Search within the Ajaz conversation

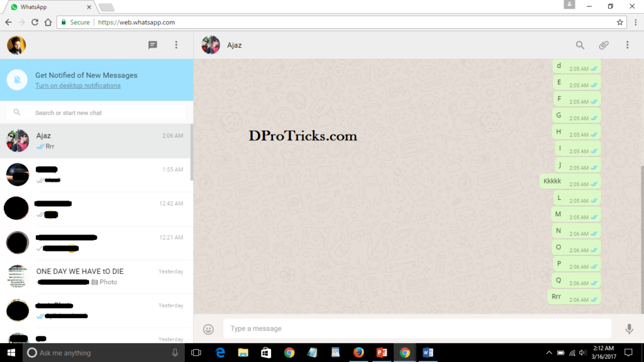tap(580, 45)
